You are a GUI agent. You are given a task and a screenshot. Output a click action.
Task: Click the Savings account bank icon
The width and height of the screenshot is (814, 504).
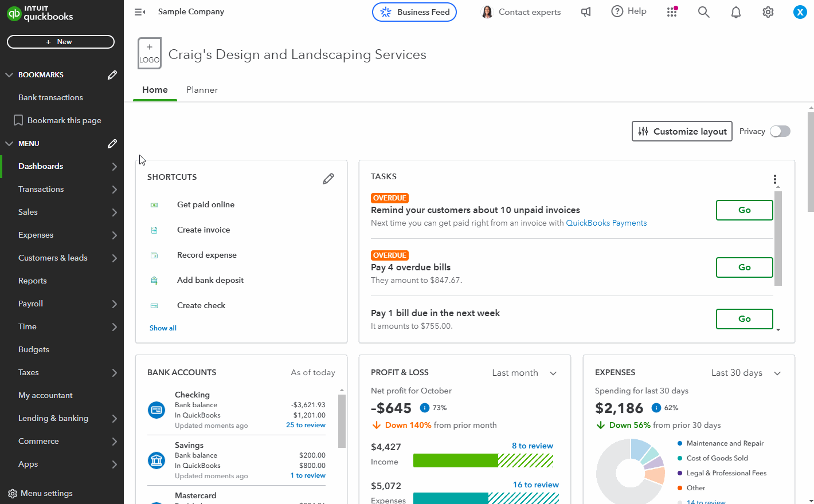(156, 460)
